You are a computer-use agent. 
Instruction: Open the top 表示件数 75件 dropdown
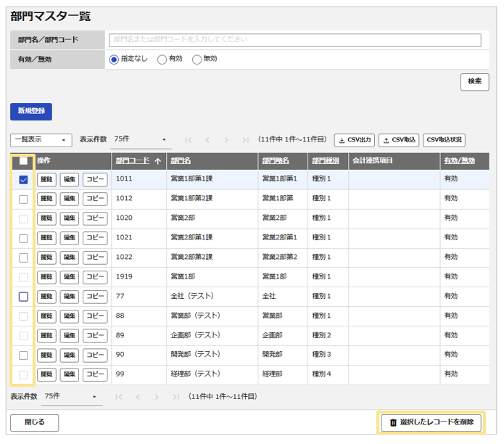(141, 140)
